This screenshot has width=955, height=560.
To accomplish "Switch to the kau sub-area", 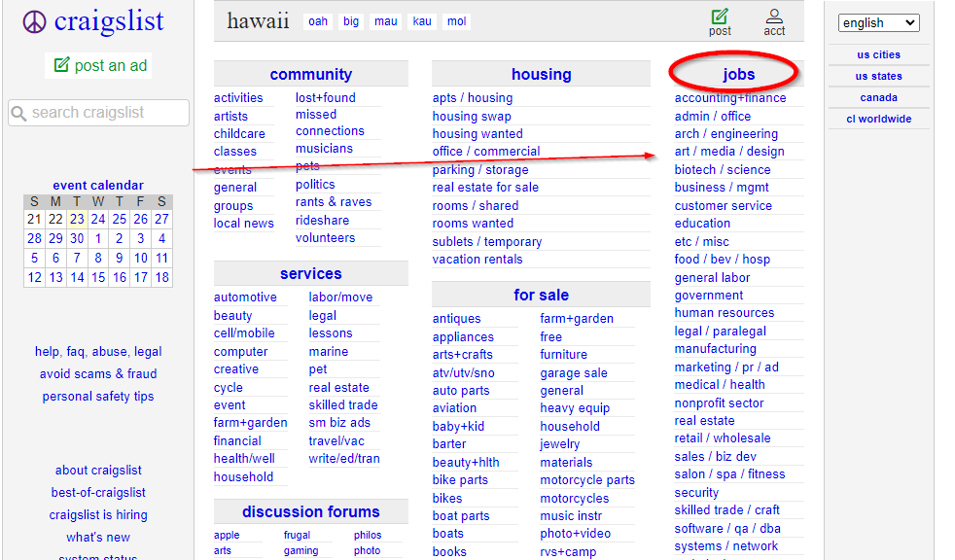I will [422, 21].
